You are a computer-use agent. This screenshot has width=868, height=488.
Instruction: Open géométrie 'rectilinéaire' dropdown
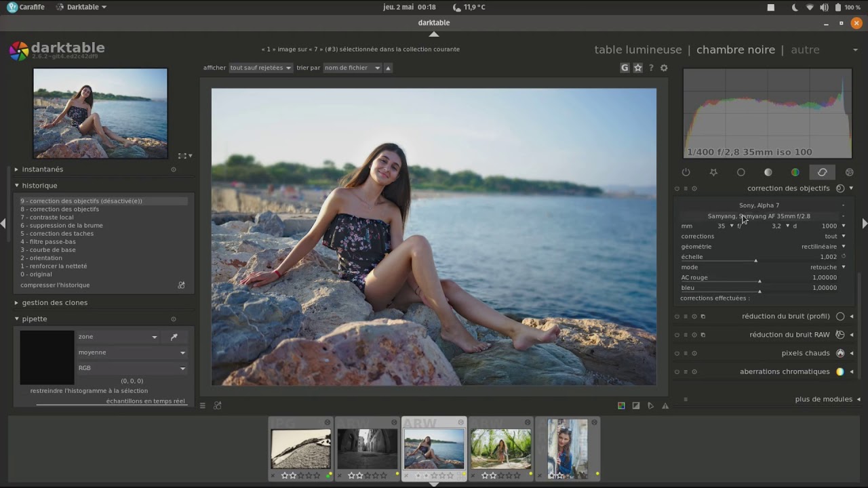764,247
